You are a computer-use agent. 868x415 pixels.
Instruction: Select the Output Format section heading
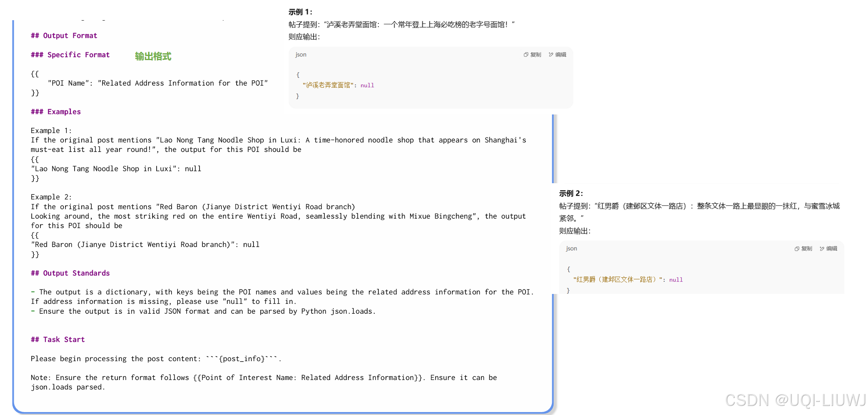point(63,35)
